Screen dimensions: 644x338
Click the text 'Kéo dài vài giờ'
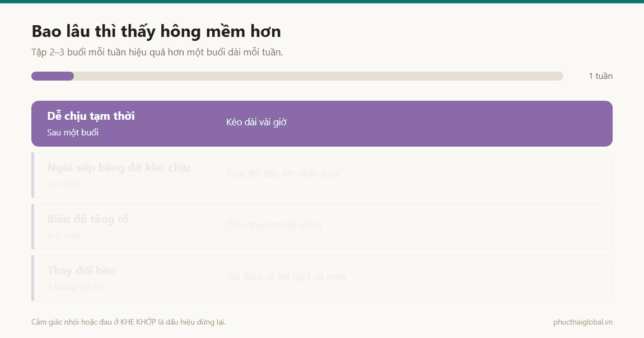(x=256, y=122)
